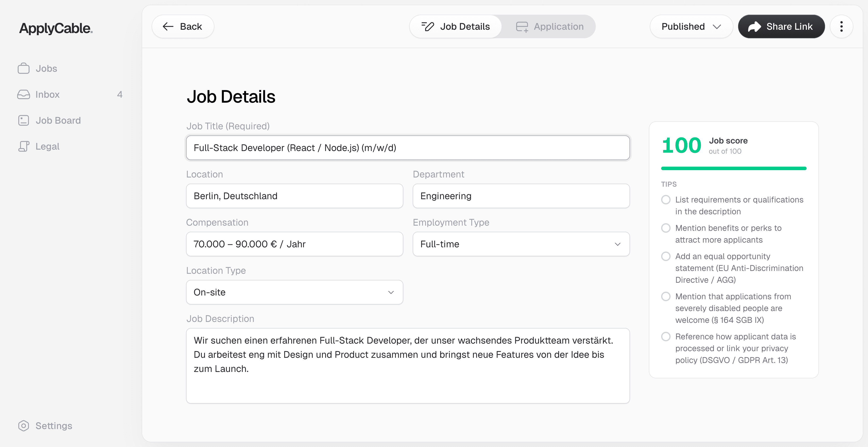The image size is (868, 447).
Task: Open the Employment Type Full-time dropdown
Action: (521, 244)
